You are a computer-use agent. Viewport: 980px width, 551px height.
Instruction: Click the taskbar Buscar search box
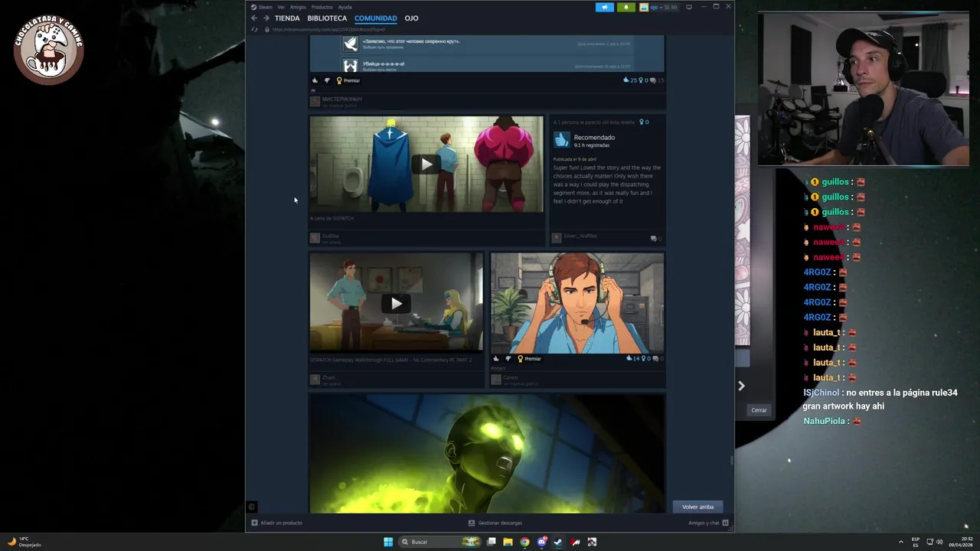click(x=440, y=542)
